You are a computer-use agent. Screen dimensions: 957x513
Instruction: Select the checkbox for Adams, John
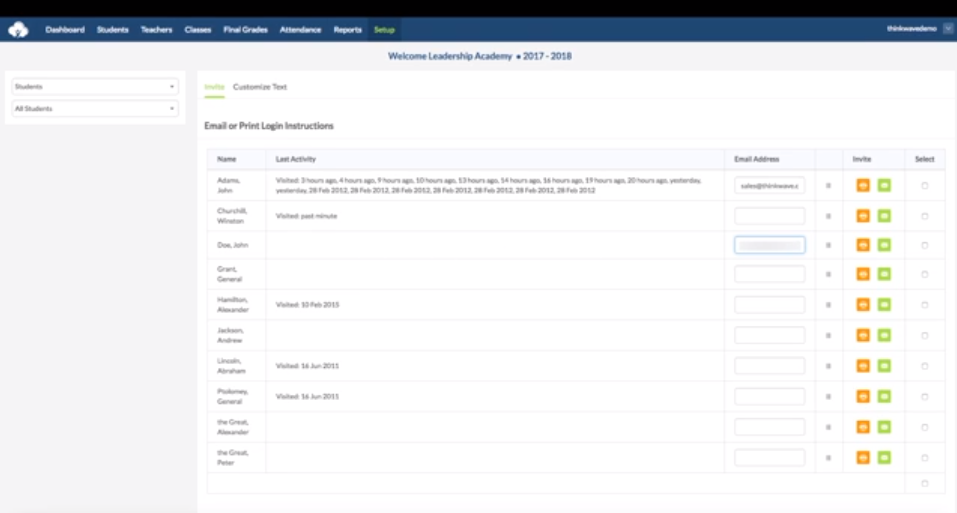(924, 185)
